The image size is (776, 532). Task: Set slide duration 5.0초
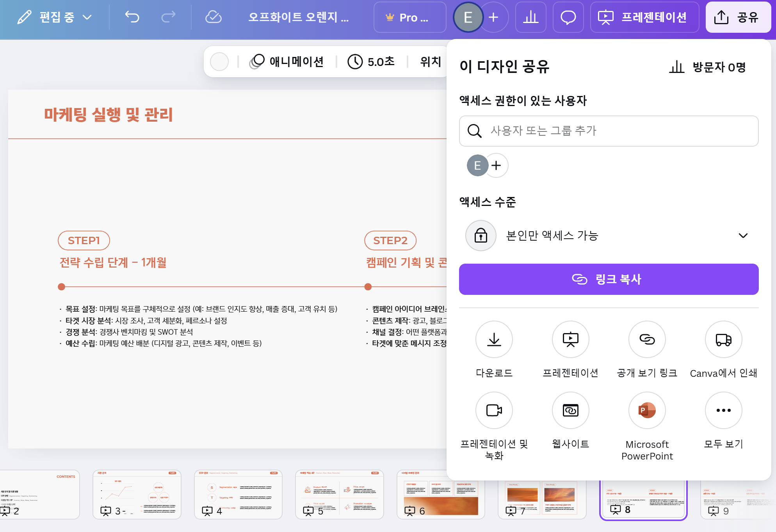click(x=372, y=62)
